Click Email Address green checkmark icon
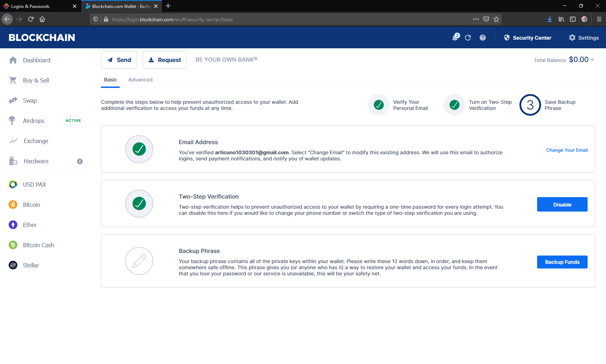The height and width of the screenshot is (364, 606). click(x=139, y=149)
